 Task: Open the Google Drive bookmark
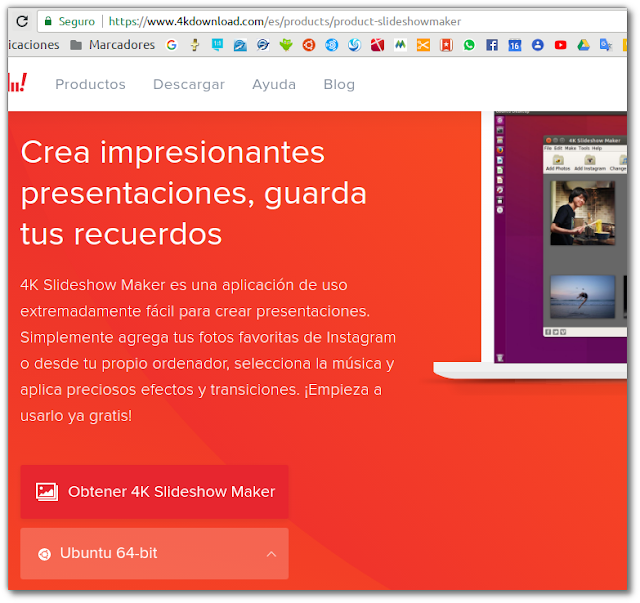(584, 45)
